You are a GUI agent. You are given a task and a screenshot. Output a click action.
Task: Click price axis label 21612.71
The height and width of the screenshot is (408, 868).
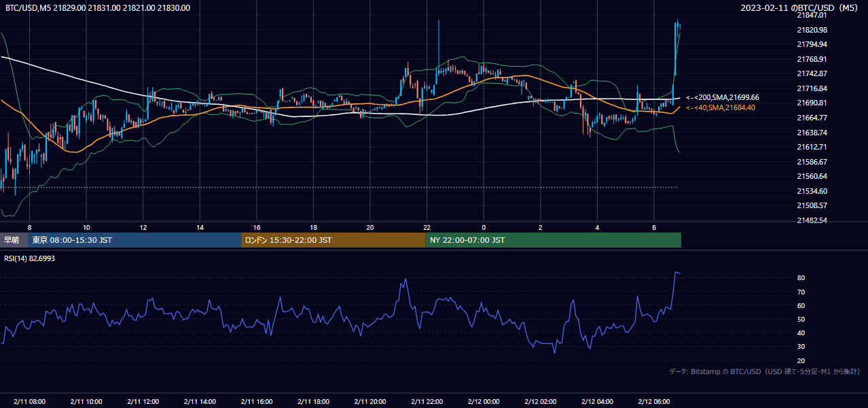tap(812, 147)
